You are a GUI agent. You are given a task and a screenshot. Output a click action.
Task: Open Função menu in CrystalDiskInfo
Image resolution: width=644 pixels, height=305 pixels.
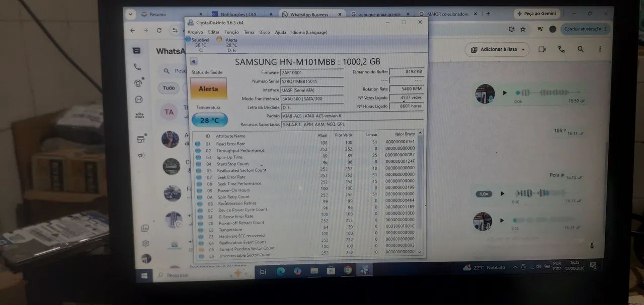pos(231,32)
